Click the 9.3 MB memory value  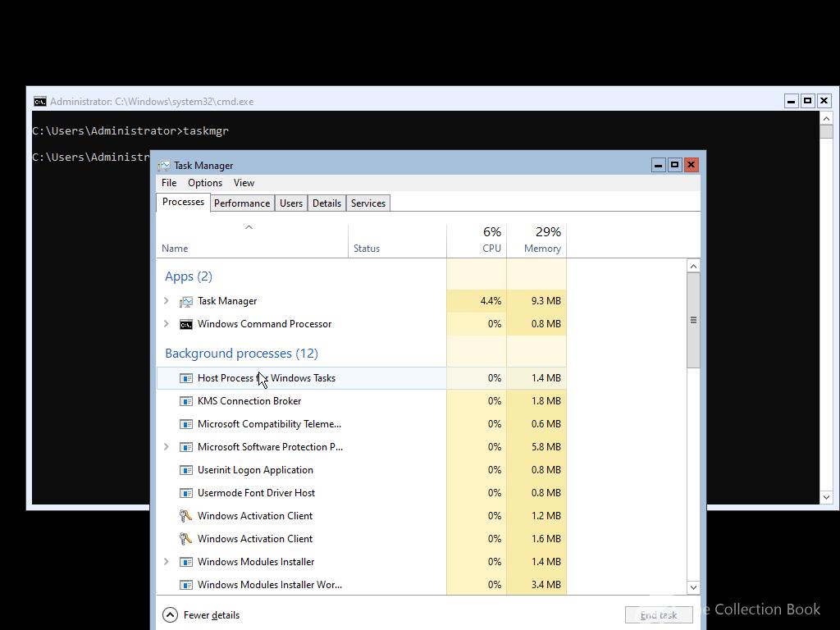pos(546,301)
